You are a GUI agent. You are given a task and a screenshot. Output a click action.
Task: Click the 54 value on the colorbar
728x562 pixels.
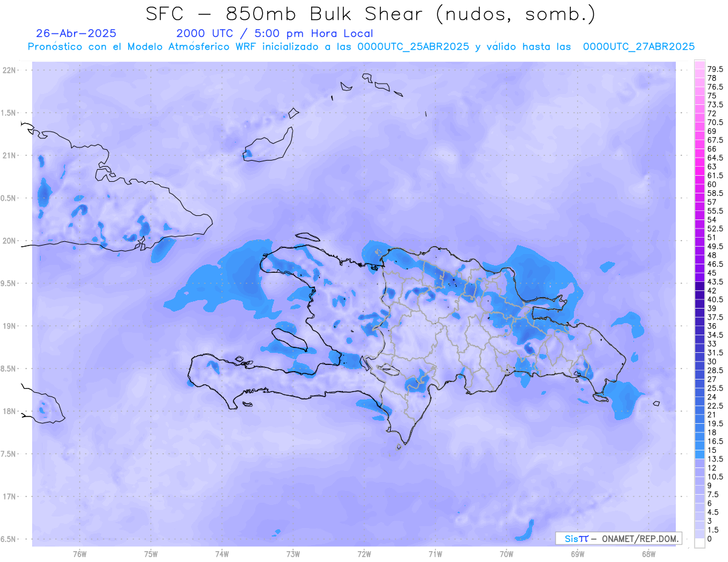click(x=712, y=219)
